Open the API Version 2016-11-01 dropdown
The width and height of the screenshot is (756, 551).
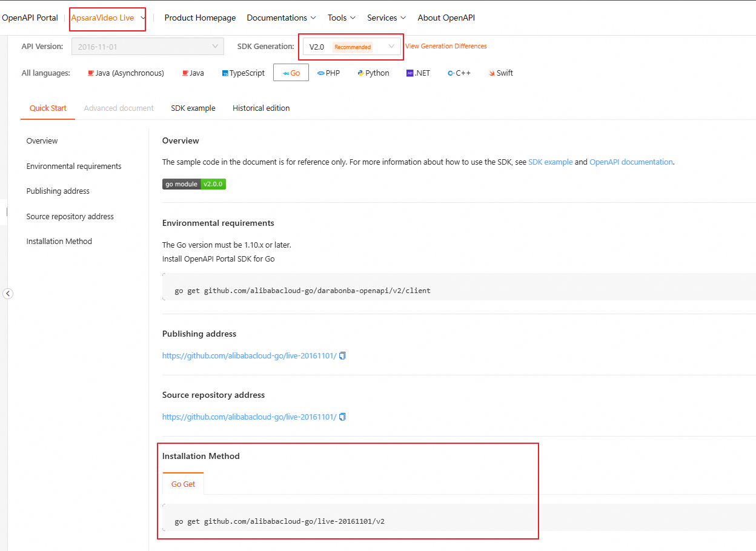click(148, 47)
